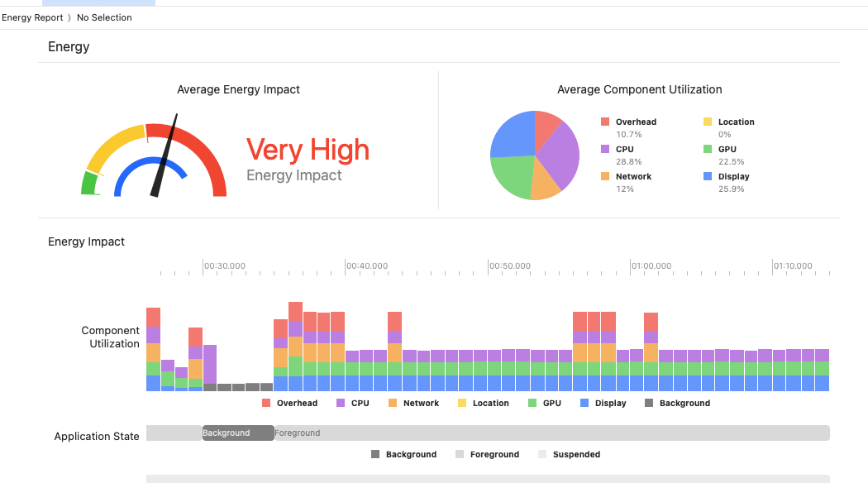This screenshot has width=868, height=483.
Task: Click the Very High energy impact label
Action: [x=308, y=150]
